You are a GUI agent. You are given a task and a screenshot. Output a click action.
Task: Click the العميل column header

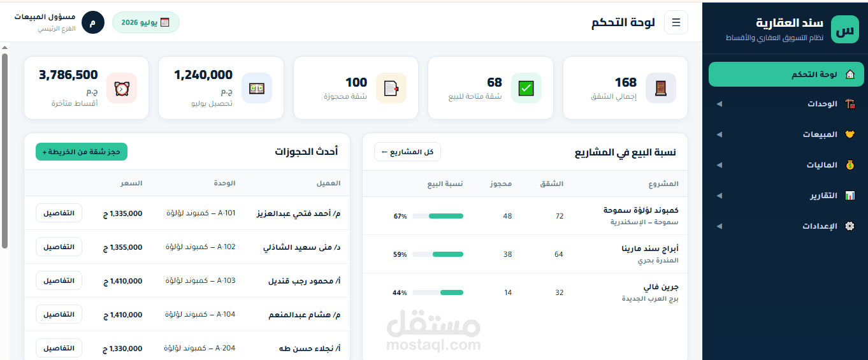329,183
